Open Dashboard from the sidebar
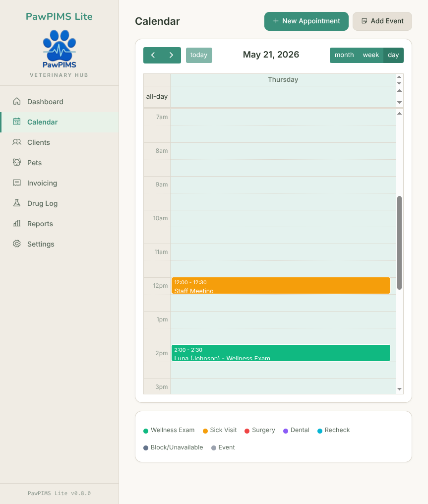The image size is (428, 504). 60,102
